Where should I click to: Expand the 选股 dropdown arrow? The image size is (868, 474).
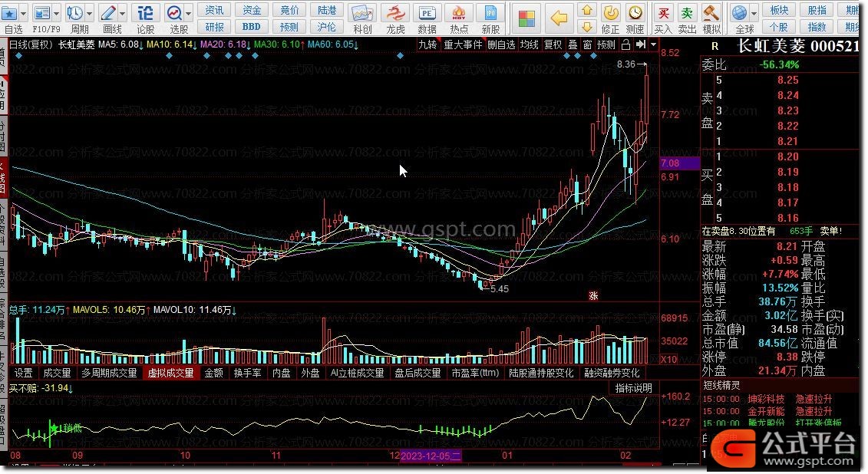(x=189, y=13)
